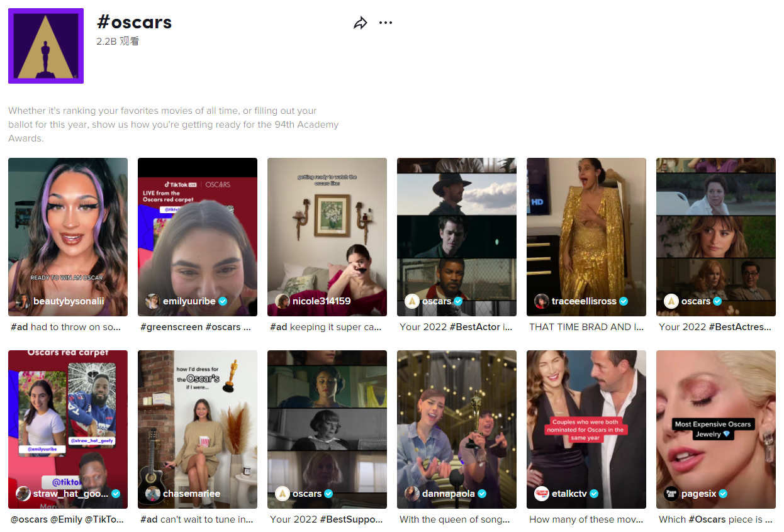
Task: Click nicole314159's profile picture
Action: [283, 301]
